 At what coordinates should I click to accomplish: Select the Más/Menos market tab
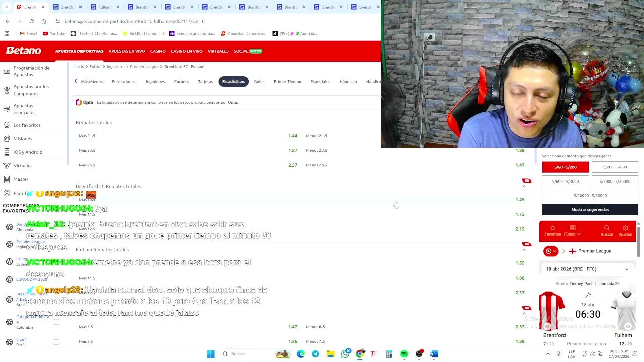92,81
